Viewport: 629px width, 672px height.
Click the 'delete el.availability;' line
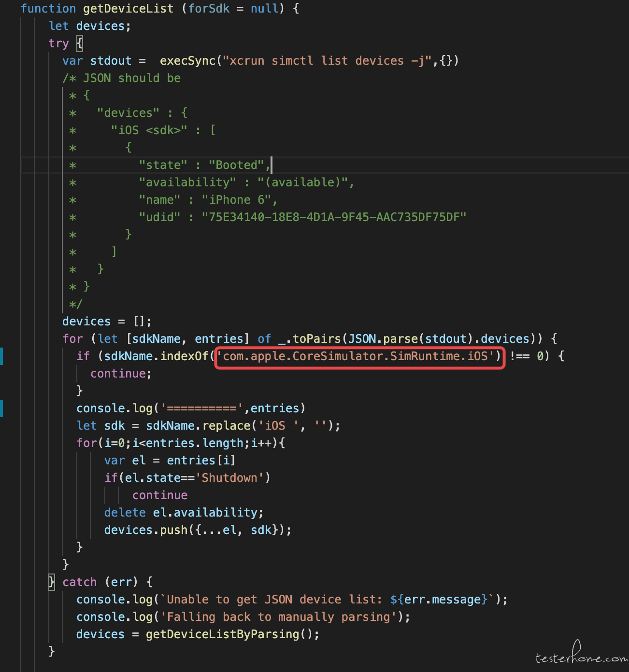[184, 513]
